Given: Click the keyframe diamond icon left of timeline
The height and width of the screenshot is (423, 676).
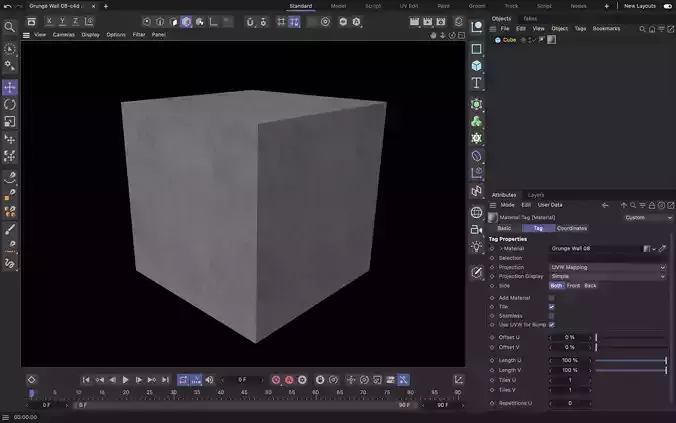Looking at the screenshot, I should coord(31,380).
